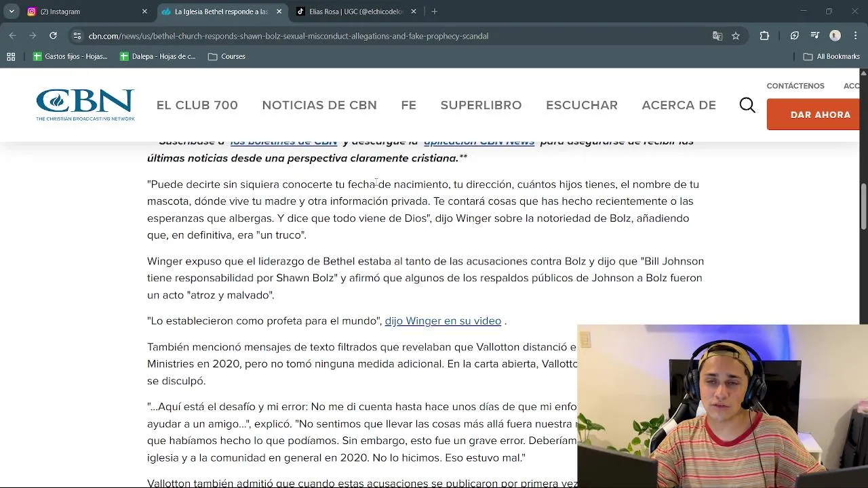
Task: Bookmark this page with the star
Action: [x=736, y=36]
